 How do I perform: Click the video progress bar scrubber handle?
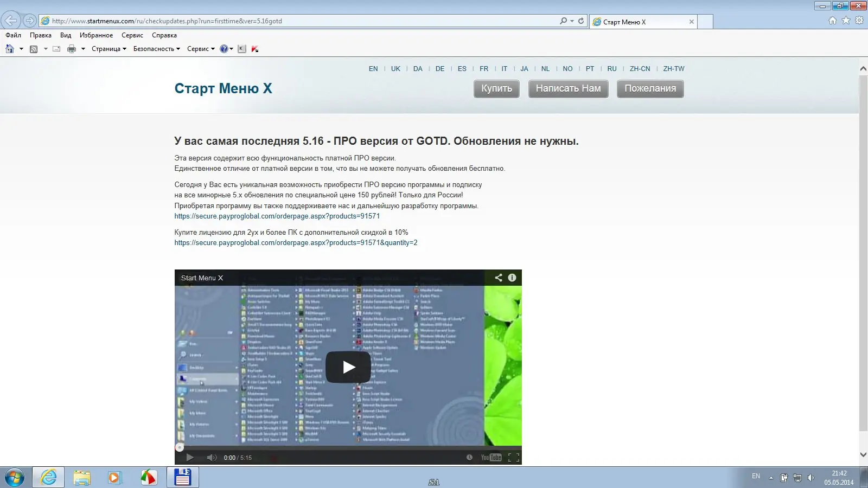tap(180, 447)
